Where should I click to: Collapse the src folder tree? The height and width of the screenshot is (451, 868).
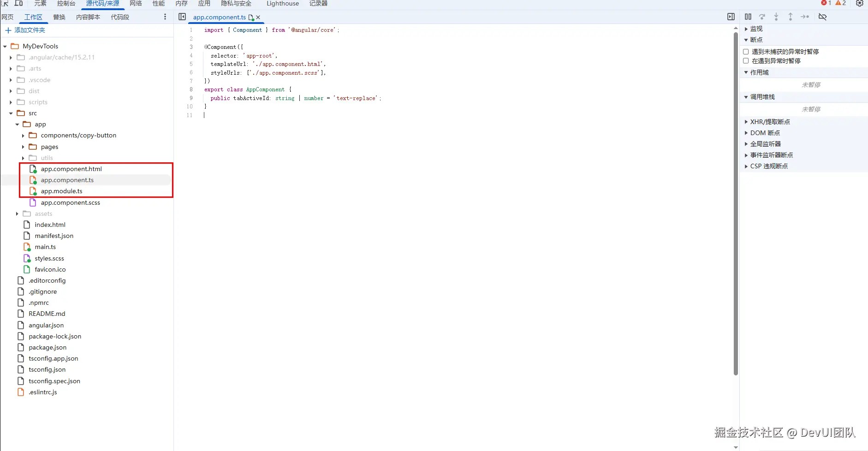(x=11, y=113)
